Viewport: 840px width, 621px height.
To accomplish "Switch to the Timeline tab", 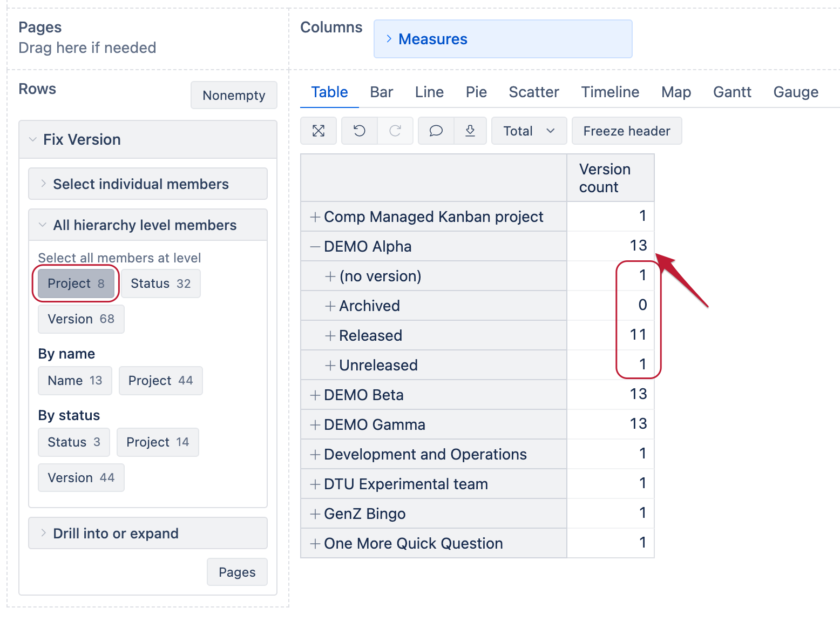I will (610, 92).
